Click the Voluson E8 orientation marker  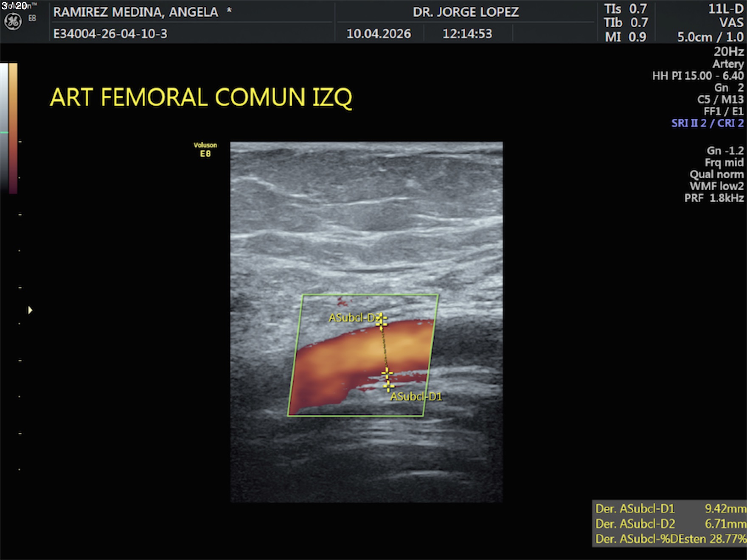click(205, 149)
